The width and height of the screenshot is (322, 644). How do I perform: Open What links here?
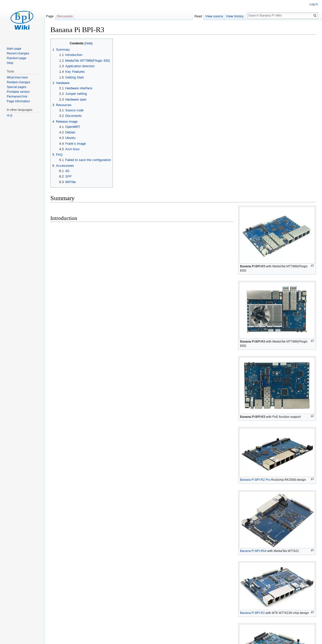pyautogui.click(x=17, y=77)
